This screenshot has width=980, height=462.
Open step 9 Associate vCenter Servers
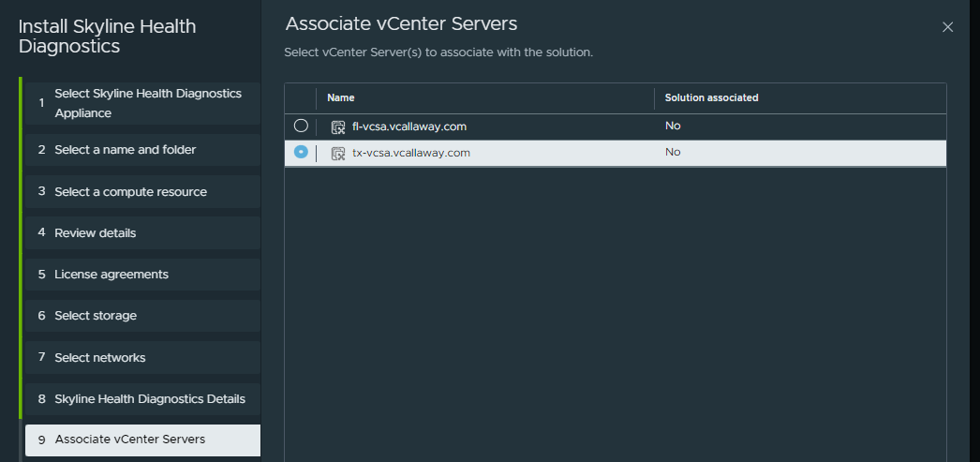(142, 440)
